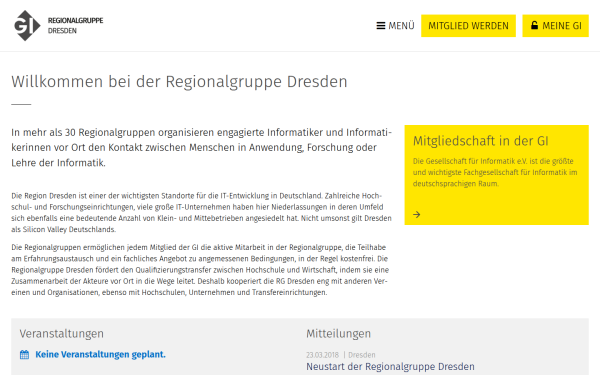
Task: Open MEINE GI login button
Action: [x=555, y=26]
